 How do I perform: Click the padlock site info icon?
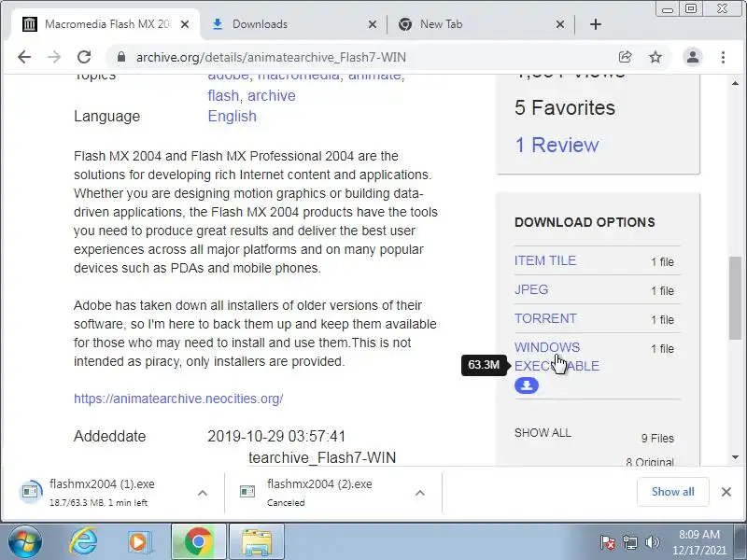(121, 57)
